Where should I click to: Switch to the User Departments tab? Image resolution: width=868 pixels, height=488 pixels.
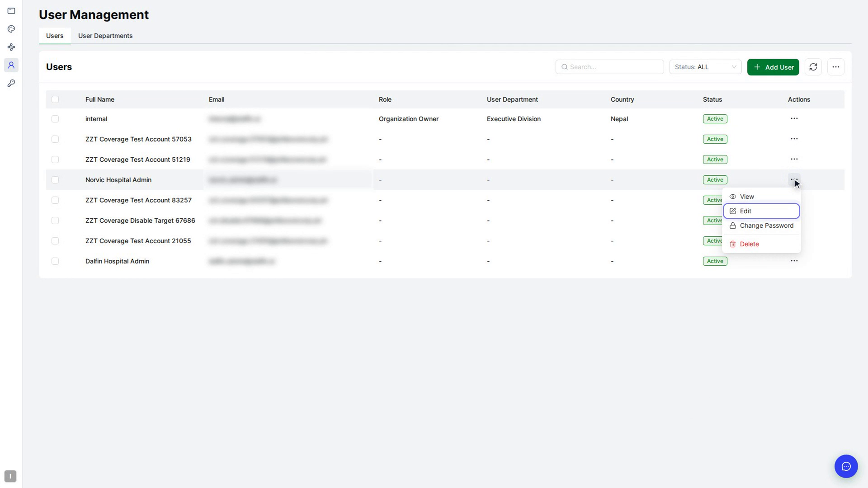click(105, 36)
